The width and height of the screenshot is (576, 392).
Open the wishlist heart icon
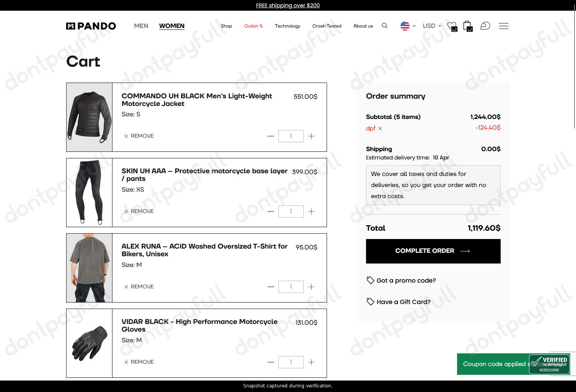(452, 26)
